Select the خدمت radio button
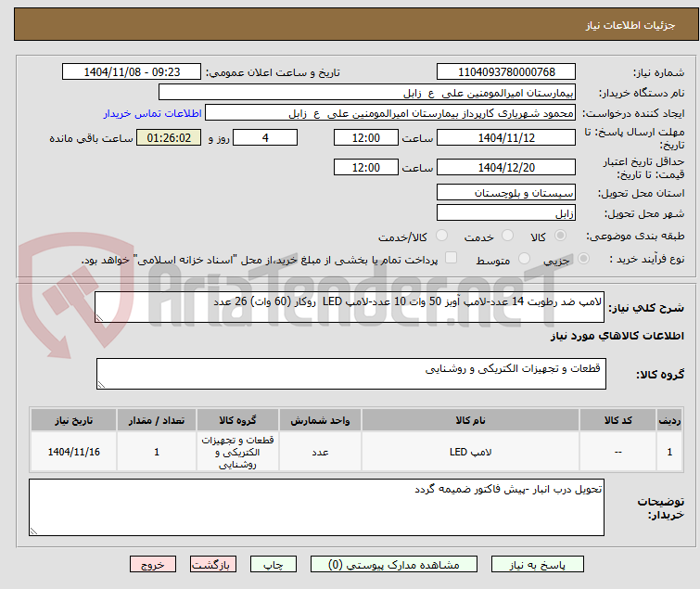The height and width of the screenshot is (589, 700). [507, 236]
